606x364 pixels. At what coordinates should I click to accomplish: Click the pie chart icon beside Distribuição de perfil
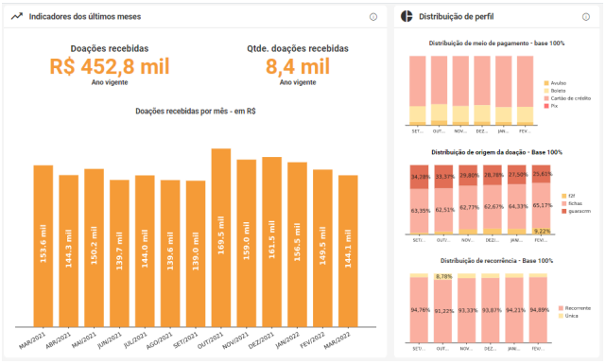point(407,16)
